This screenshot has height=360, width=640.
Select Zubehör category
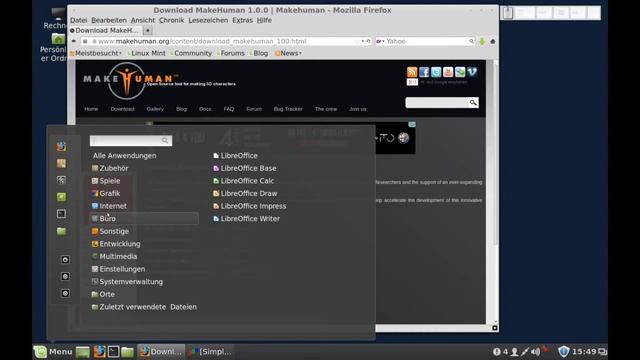[110, 168]
